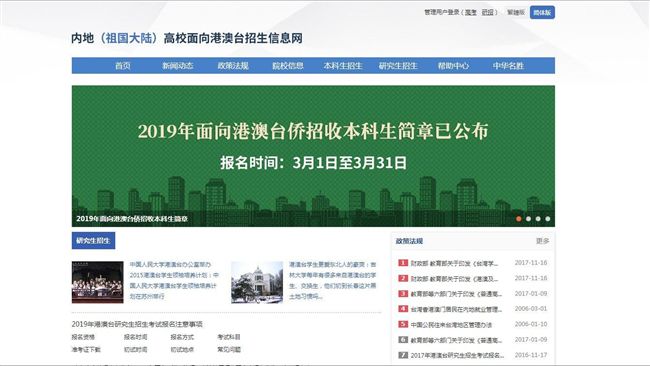
Task: Click the gray number 7 badge
Action: coord(403,355)
